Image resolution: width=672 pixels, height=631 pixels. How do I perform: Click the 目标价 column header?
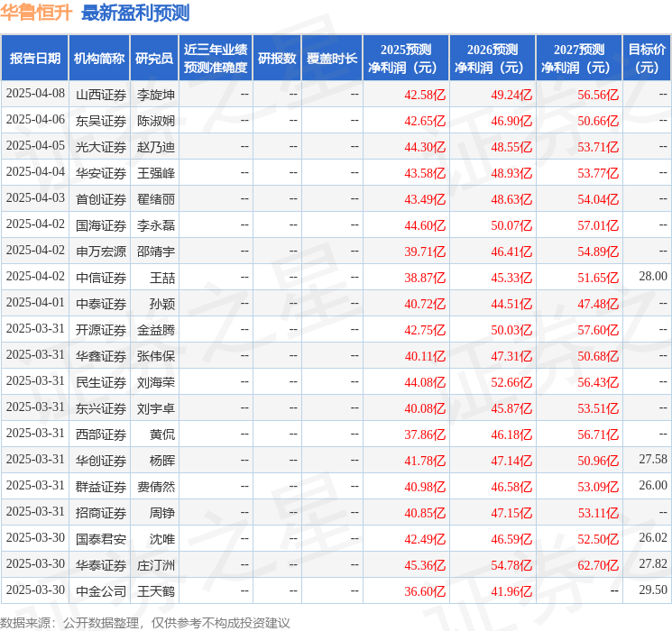(647, 58)
